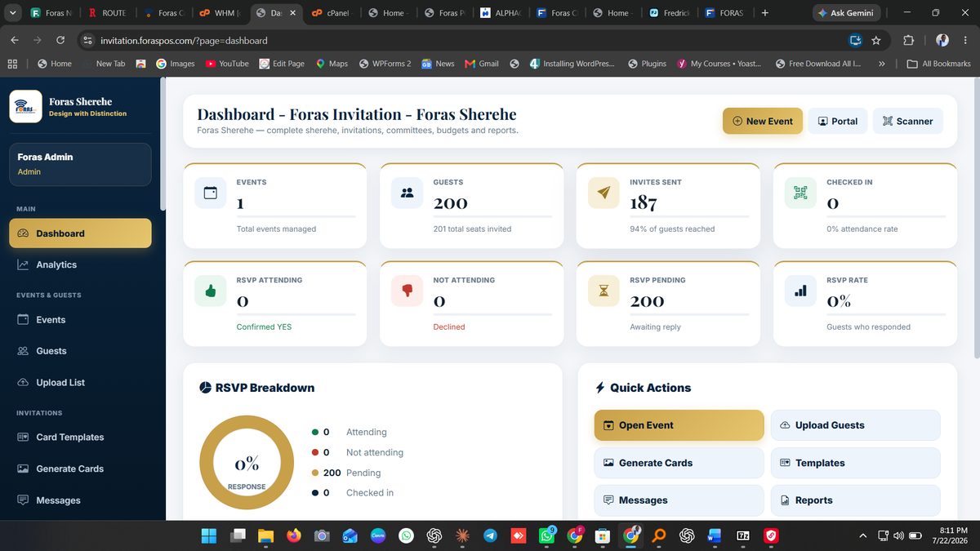Click the Guests people card icon
Viewport: 980px width, 551px height.
click(407, 193)
